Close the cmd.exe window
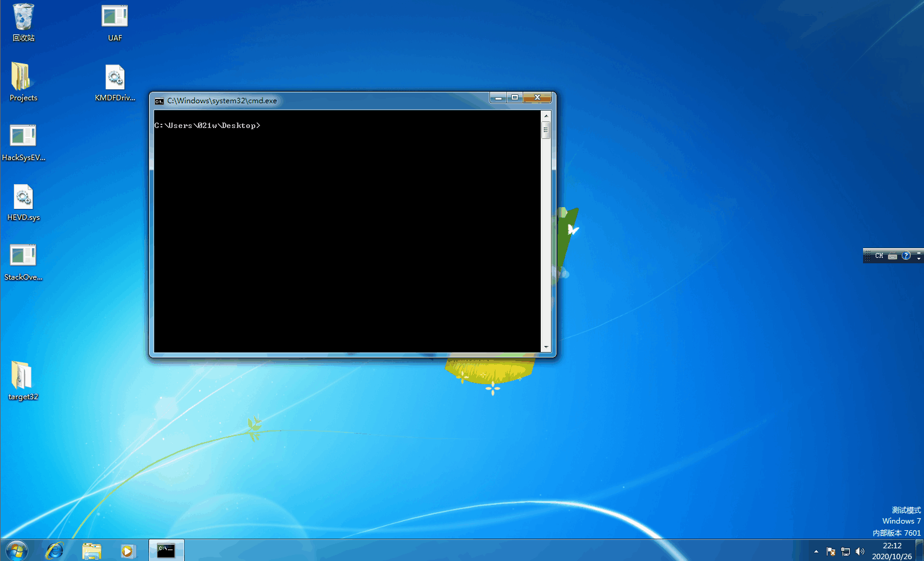 tap(537, 97)
